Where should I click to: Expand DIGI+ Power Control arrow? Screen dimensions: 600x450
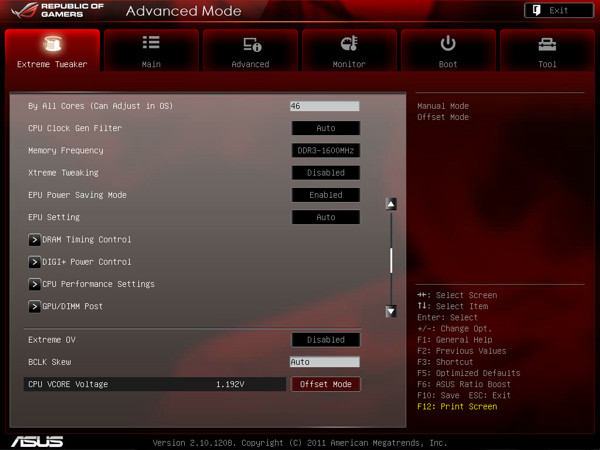34,262
